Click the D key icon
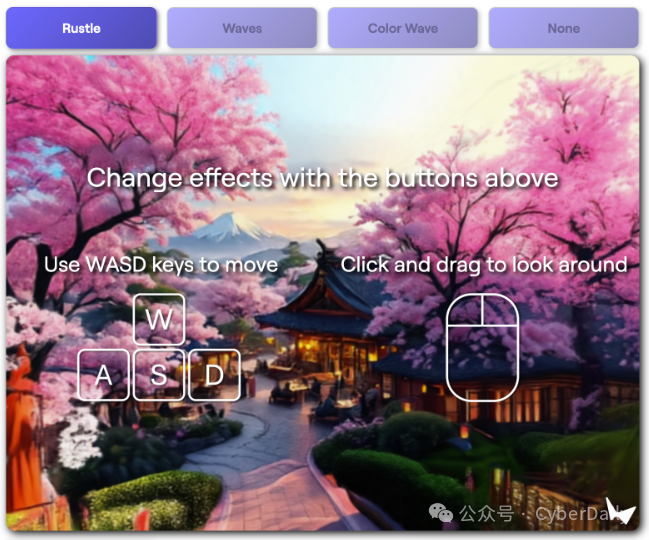This screenshot has width=649, height=540. [214, 375]
